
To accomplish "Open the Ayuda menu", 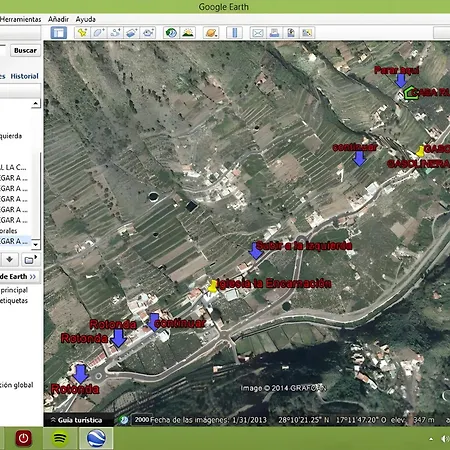I will click(86, 19).
